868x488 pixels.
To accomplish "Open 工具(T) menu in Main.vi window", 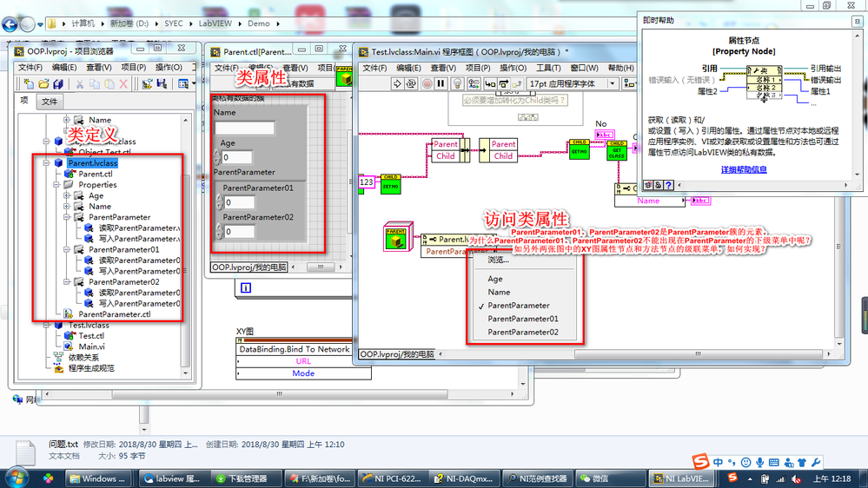I will click(x=548, y=68).
